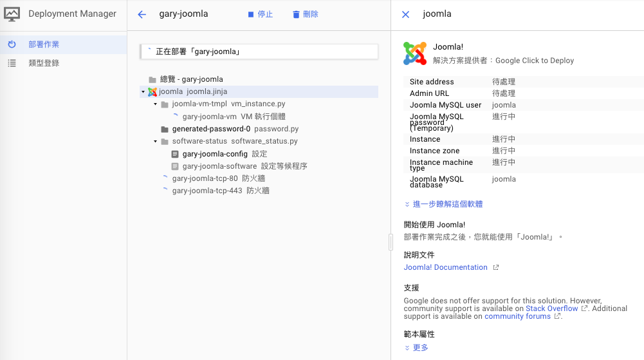Click the Instance zone label
The height and width of the screenshot is (360, 644).
coord(434,151)
